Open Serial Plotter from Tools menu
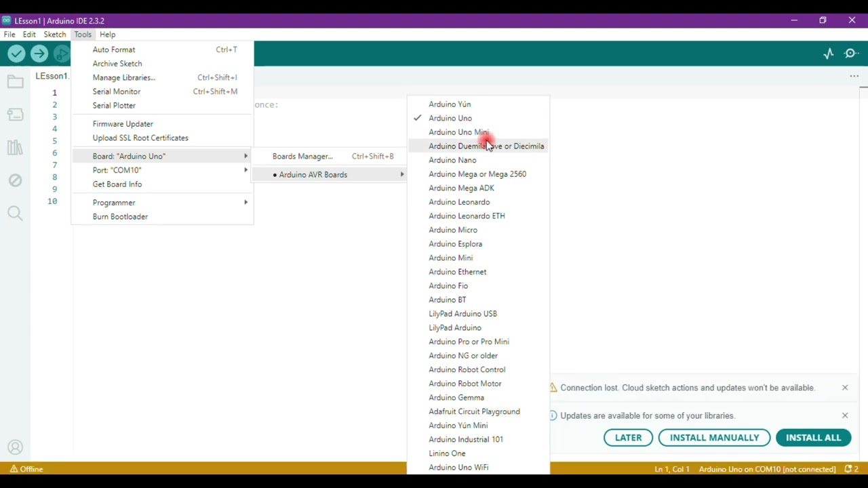 (x=162, y=106)
